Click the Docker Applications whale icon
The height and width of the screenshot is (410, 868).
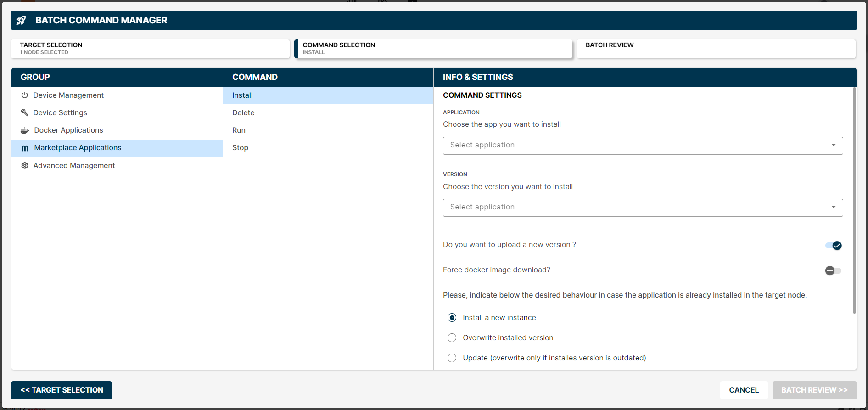tap(25, 130)
